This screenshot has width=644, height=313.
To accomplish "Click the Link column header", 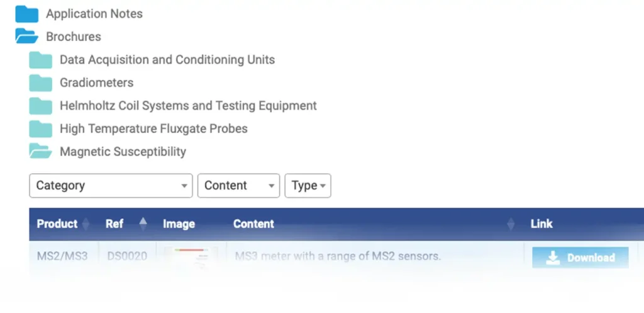I will pos(541,224).
